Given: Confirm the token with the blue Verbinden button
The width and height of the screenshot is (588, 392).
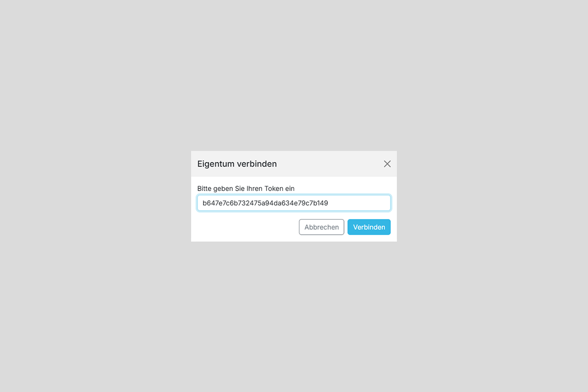Looking at the screenshot, I should (369, 227).
